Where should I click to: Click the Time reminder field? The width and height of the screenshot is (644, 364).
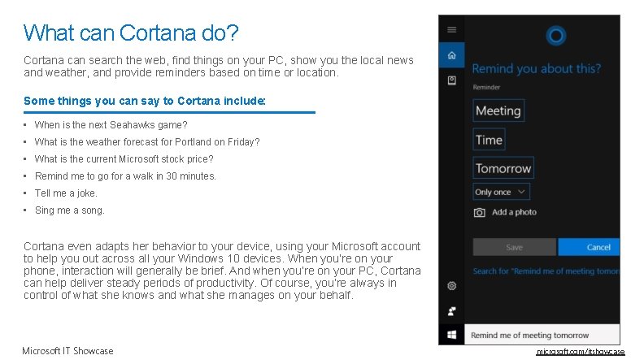click(489, 140)
